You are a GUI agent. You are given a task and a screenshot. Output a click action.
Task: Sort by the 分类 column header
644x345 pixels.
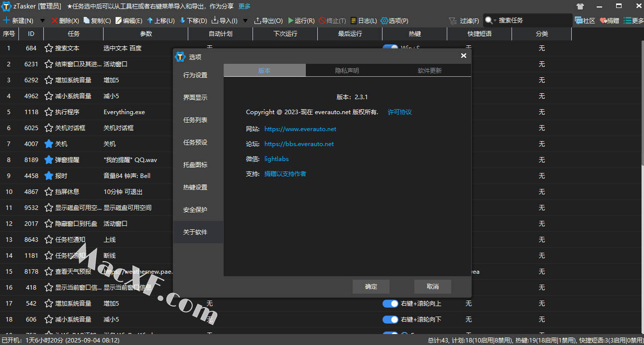(542, 34)
